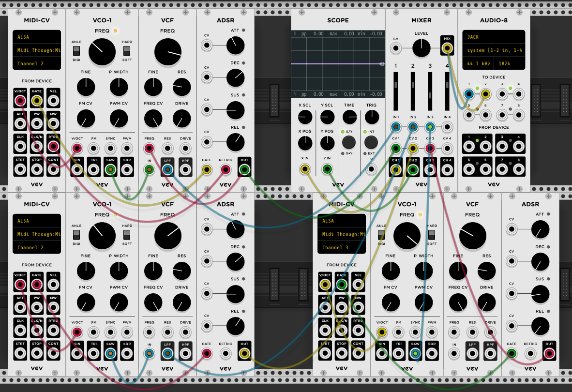Click the TIME knob on the SCOPE
Screen dimensions: 572x392
tap(349, 117)
